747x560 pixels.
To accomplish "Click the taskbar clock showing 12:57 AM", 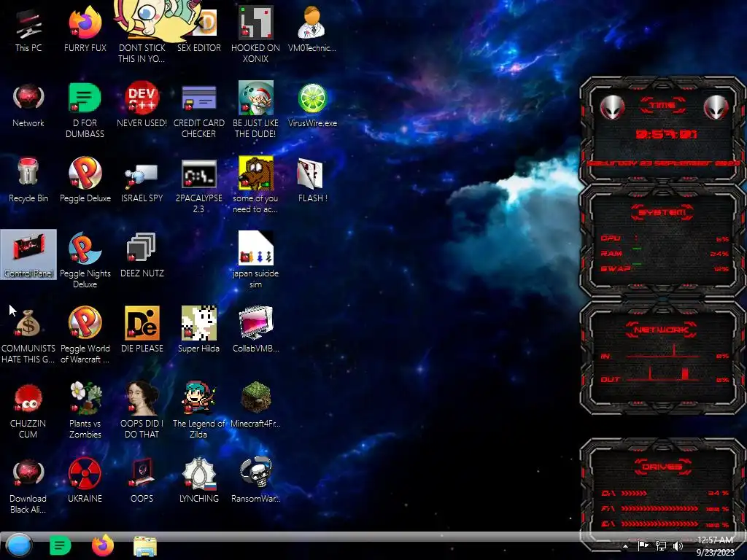I will click(x=715, y=545).
